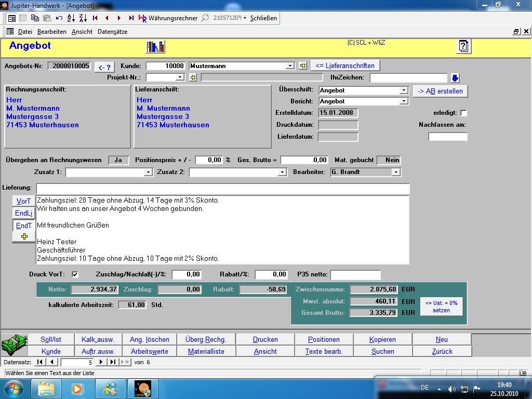Toggle the erledigt checkbox

click(464, 113)
